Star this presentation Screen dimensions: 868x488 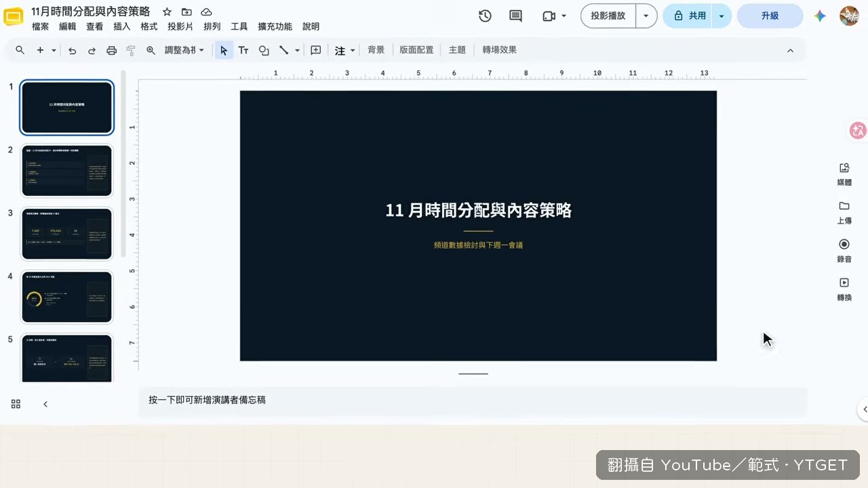coord(167,12)
